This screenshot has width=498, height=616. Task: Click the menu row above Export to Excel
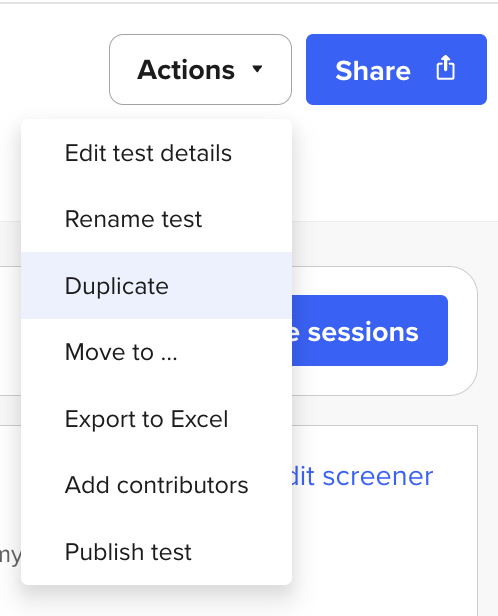[x=156, y=352]
